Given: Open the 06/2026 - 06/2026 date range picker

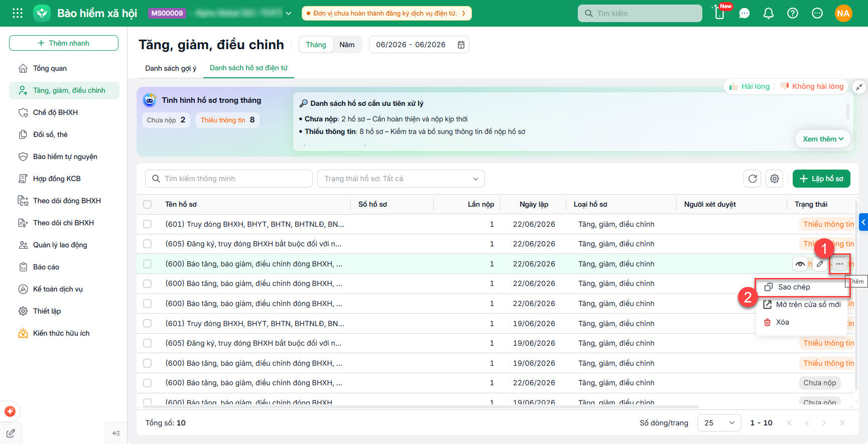Looking at the screenshot, I should [x=419, y=45].
